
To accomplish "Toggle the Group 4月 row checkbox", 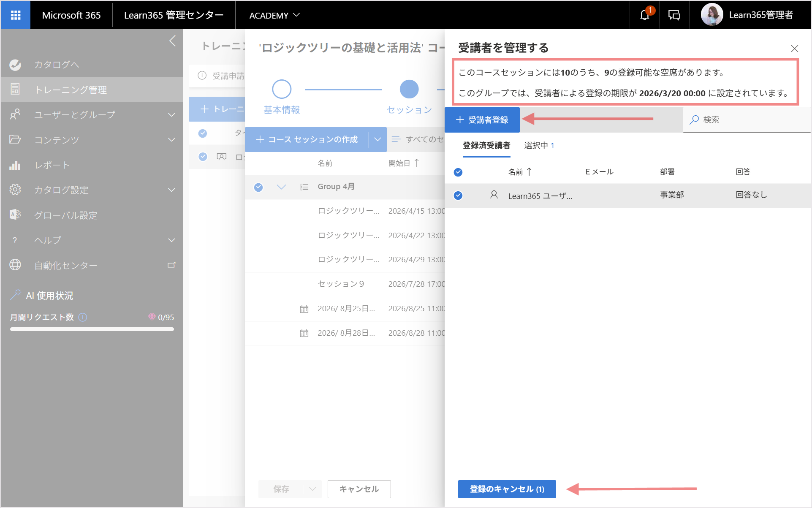I will point(258,187).
